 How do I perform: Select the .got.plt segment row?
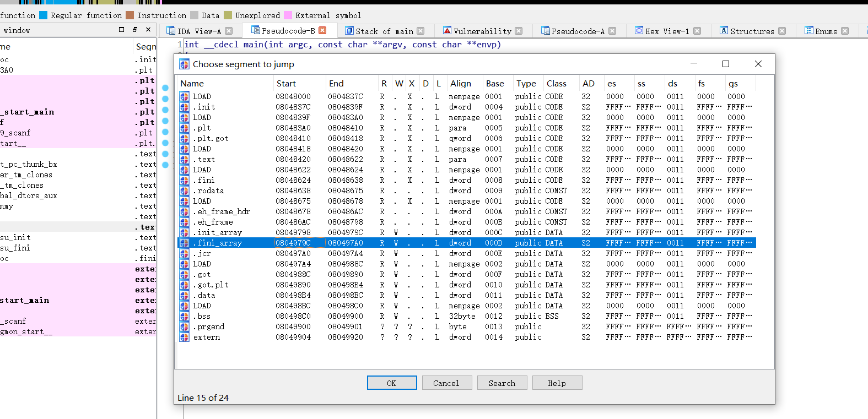pos(467,285)
